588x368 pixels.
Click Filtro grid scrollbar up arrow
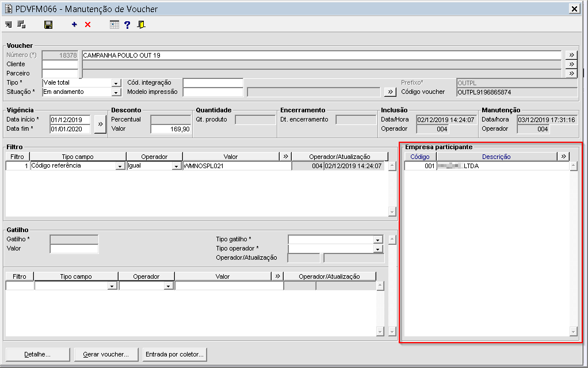click(392, 166)
